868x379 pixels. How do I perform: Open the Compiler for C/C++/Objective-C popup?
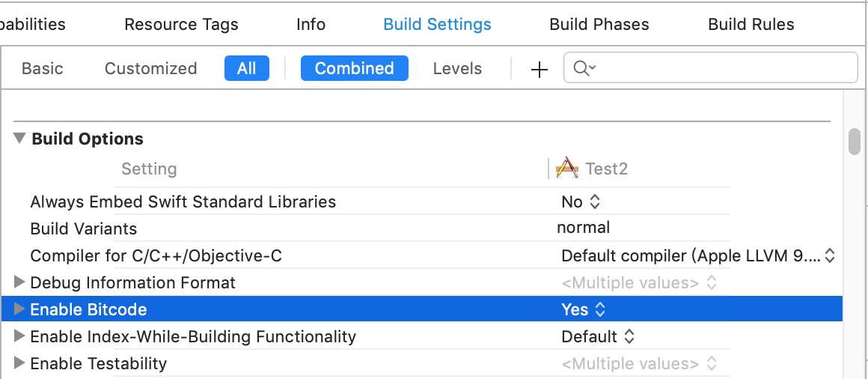697,255
